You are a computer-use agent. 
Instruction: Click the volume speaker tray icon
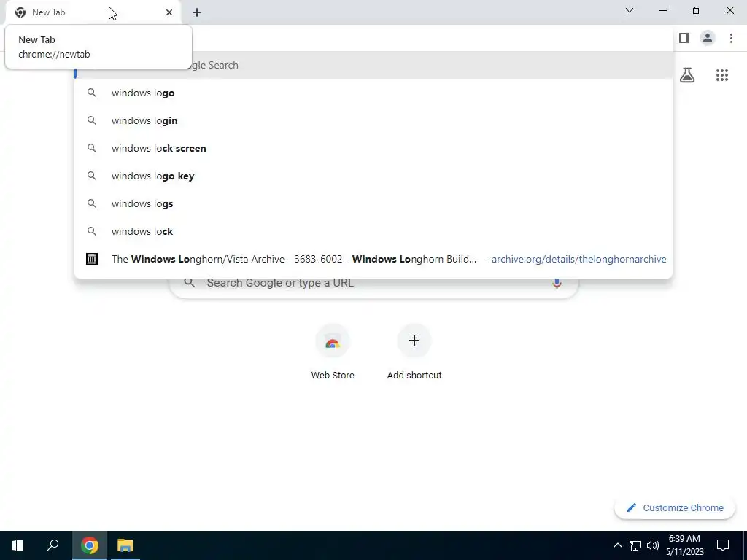click(x=653, y=545)
